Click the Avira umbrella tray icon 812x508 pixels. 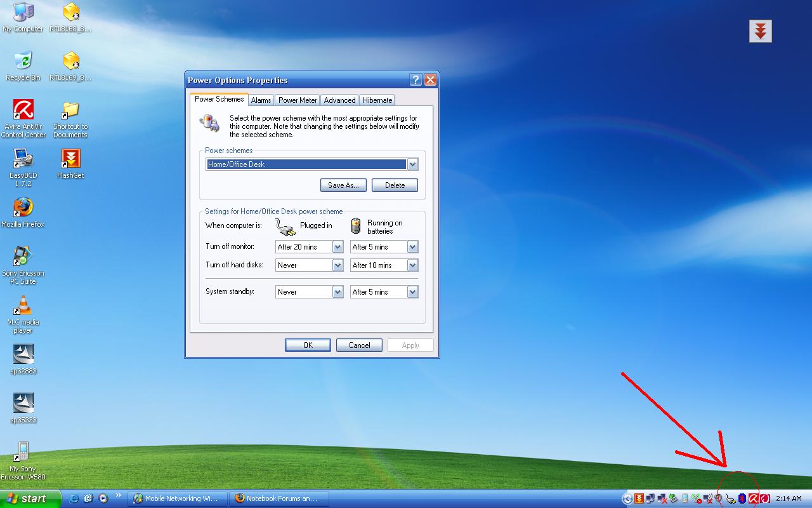tap(754, 499)
